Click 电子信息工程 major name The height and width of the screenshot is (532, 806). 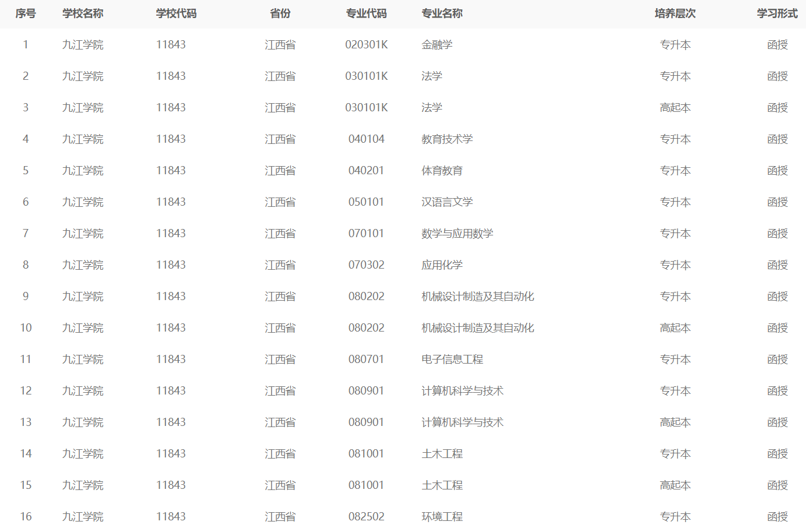453,360
